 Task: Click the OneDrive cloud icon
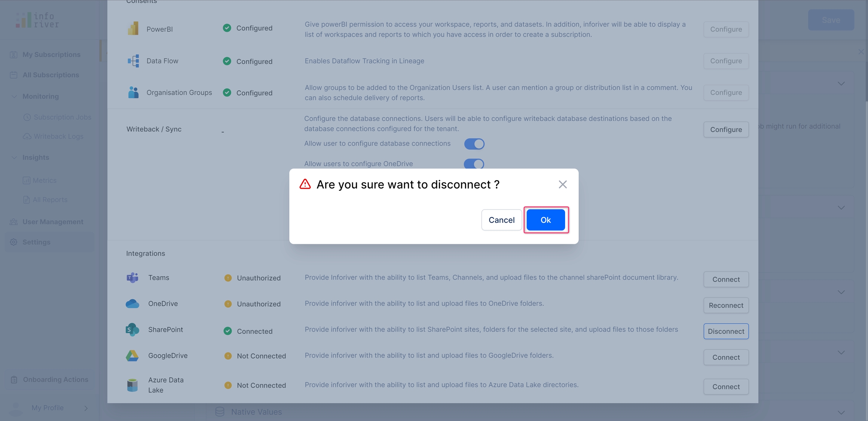pyautogui.click(x=132, y=304)
